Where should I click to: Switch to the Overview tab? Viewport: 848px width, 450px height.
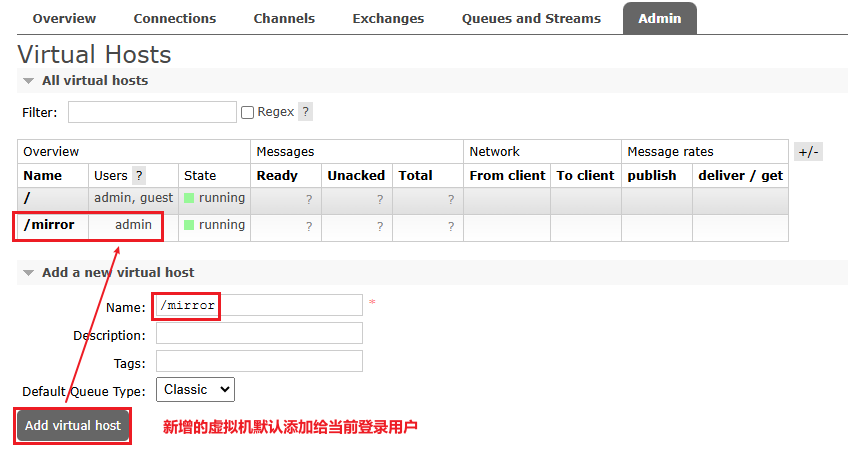tap(64, 18)
